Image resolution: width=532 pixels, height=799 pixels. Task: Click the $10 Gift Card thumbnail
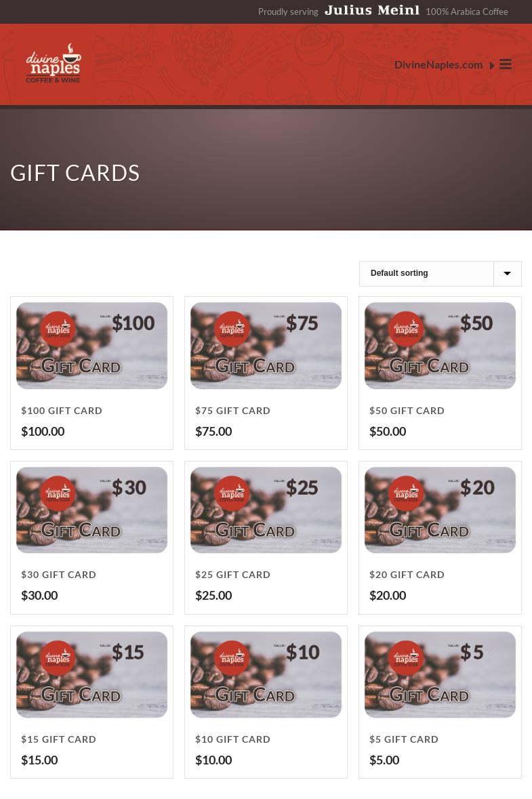pos(266,675)
